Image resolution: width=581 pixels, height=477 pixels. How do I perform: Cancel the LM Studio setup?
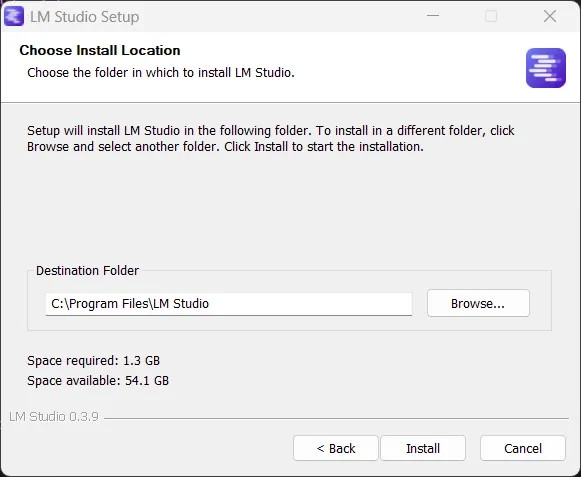(x=523, y=448)
